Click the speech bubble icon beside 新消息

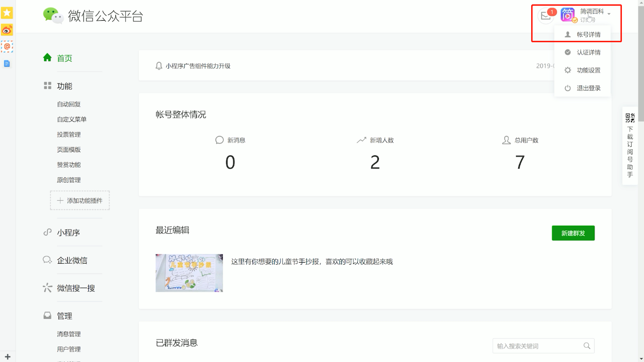tap(219, 140)
